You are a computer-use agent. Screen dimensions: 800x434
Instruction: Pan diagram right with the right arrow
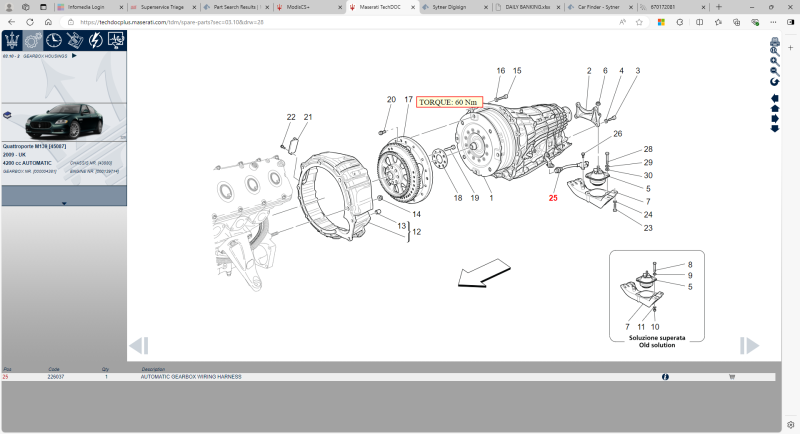774,118
